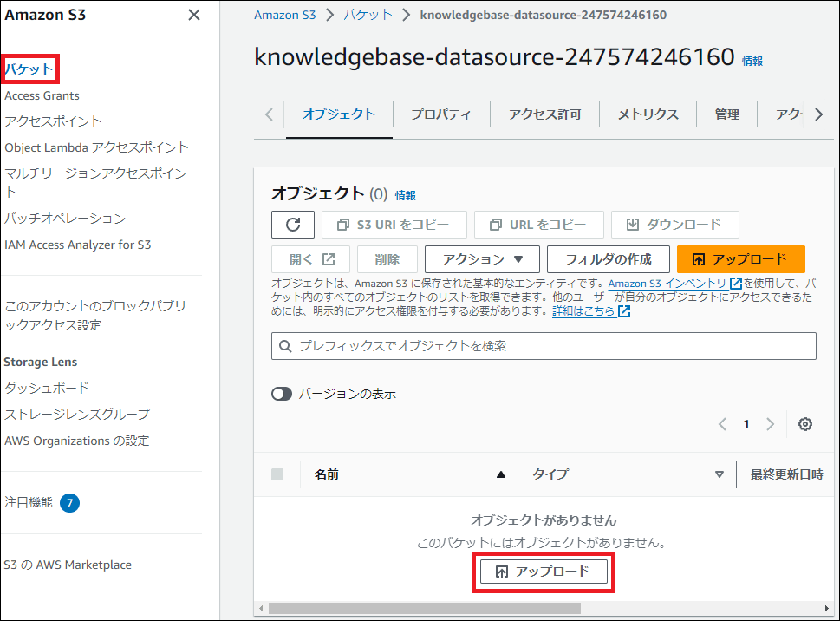The height and width of the screenshot is (621, 840).
Task: Click the 注目機能 badge showing 7
Action: 69,502
